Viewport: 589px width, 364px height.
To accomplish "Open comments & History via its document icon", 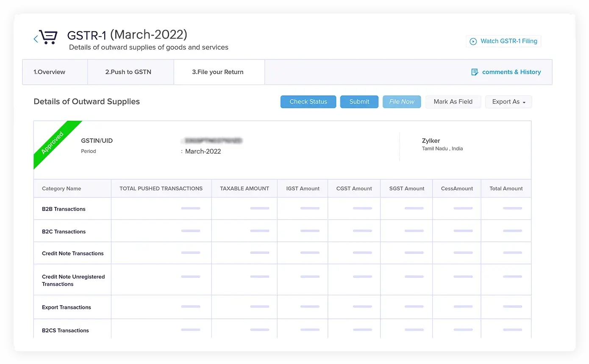I will click(475, 72).
